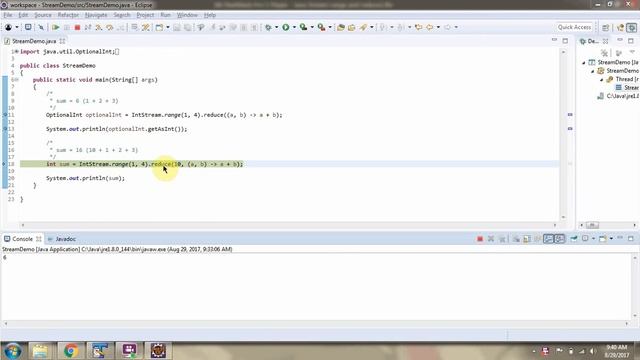Open Display Selected Console dropdown arrow
640x360 pixels.
pos(593,239)
